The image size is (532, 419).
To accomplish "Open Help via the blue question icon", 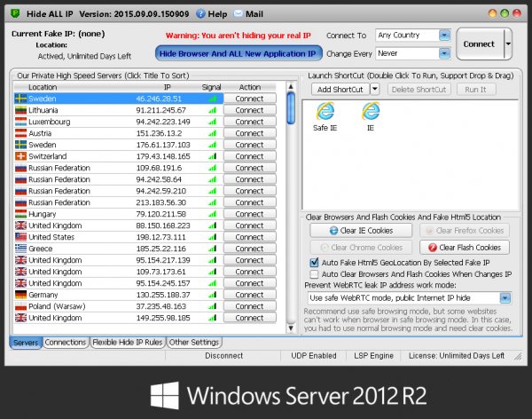I will click(x=200, y=14).
